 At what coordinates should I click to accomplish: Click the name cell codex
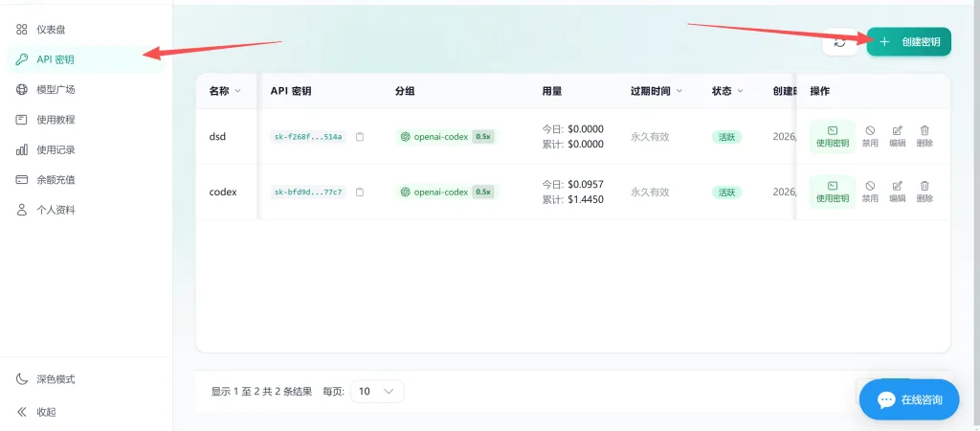[222, 193]
